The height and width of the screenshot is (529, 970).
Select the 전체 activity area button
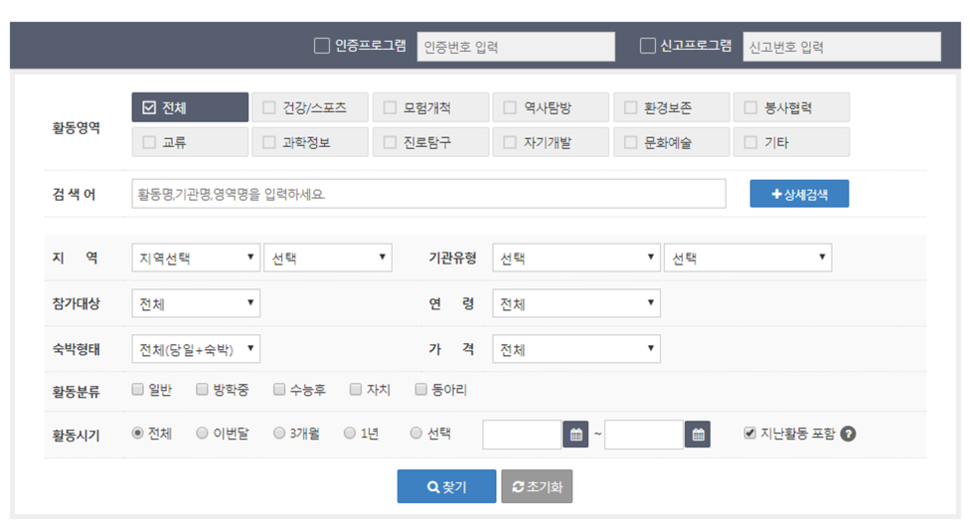(x=189, y=108)
